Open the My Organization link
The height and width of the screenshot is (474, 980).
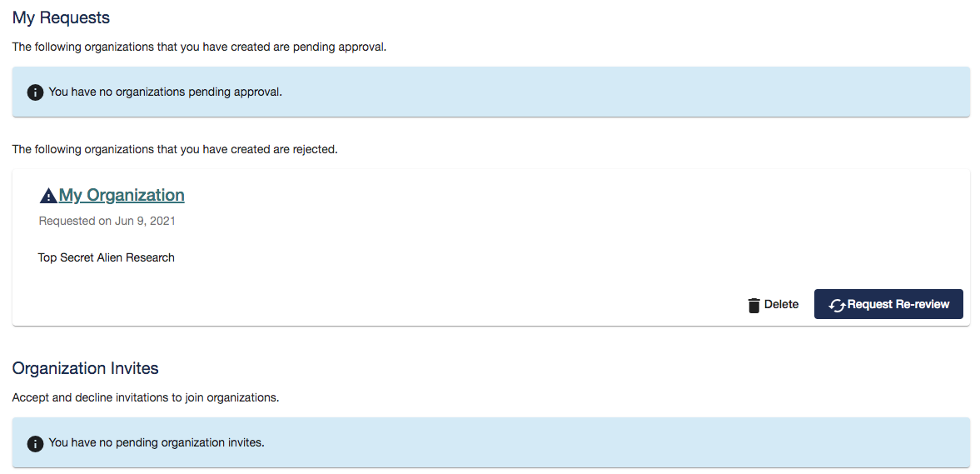coord(122,195)
